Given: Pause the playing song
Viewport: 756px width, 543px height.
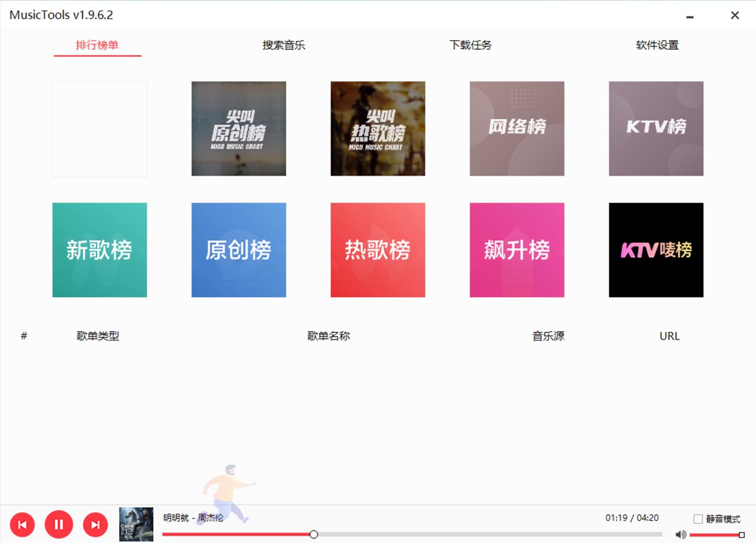Looking at the screenshot, I should point(59,524).
